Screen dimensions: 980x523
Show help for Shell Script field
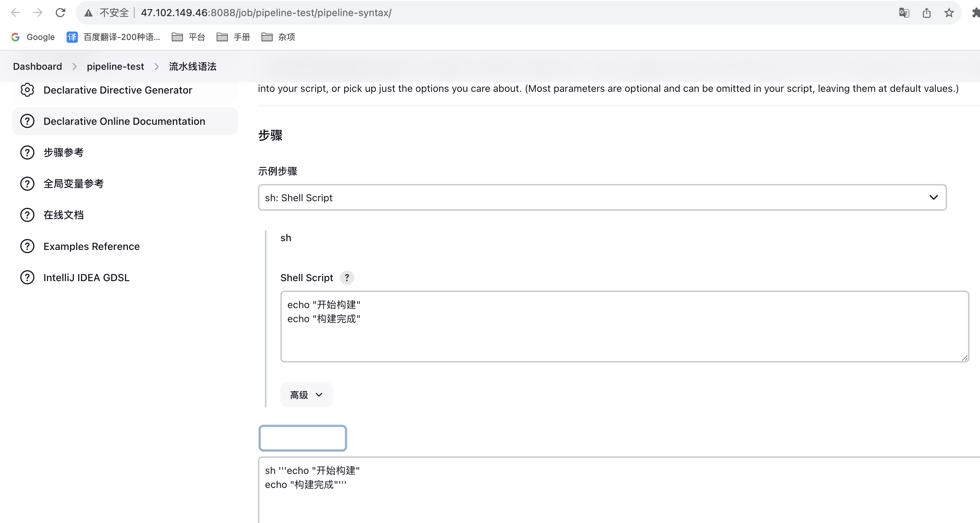(x=347, y=277)
